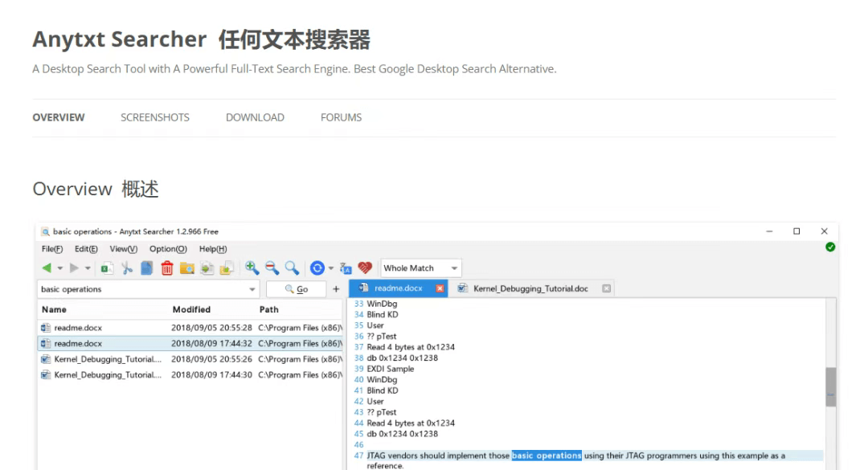This screenshot has height=470, width=868.
Task: Click the file icon of the 2018/09/05 Kernel_Debugging row
Action: [x=46, y=359]
